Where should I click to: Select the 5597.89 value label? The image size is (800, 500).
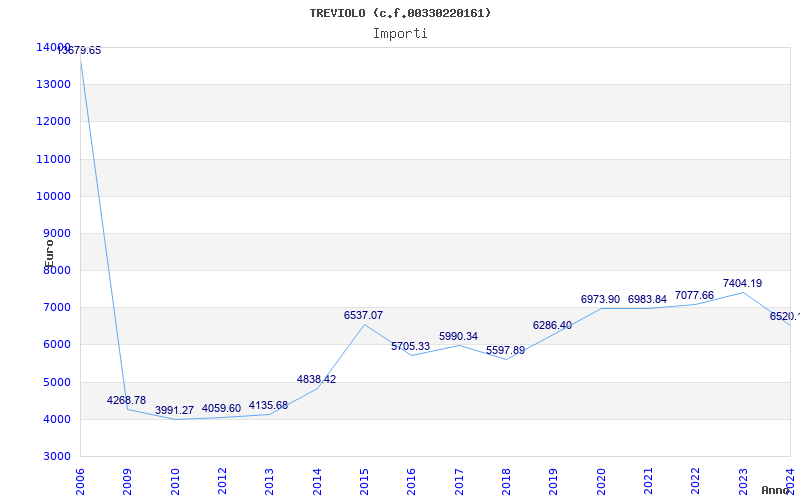click(x=505, y=351)
